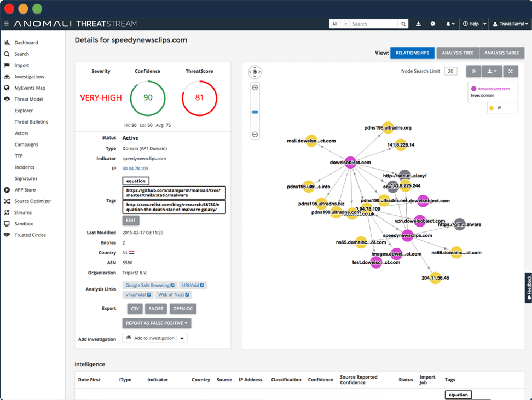This screenshot has width=532, height=400.
Task: Open Streams in sidebar
Action: (23, 212)
